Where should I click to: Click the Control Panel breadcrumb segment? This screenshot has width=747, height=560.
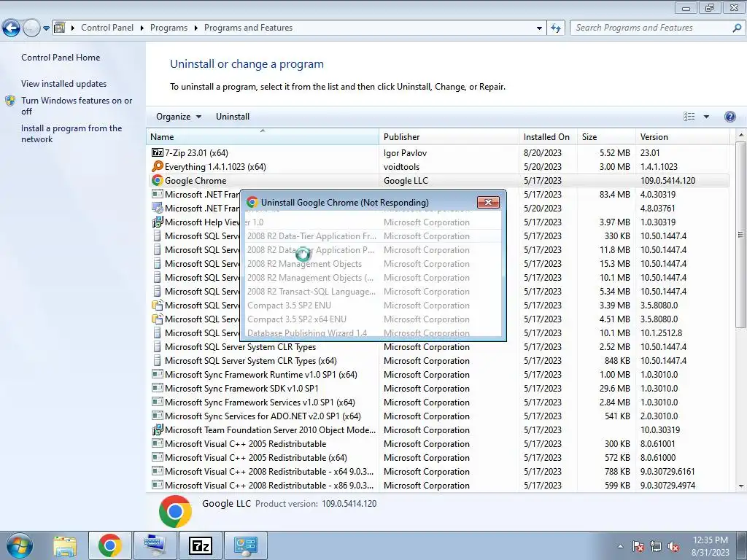[107, 28]
